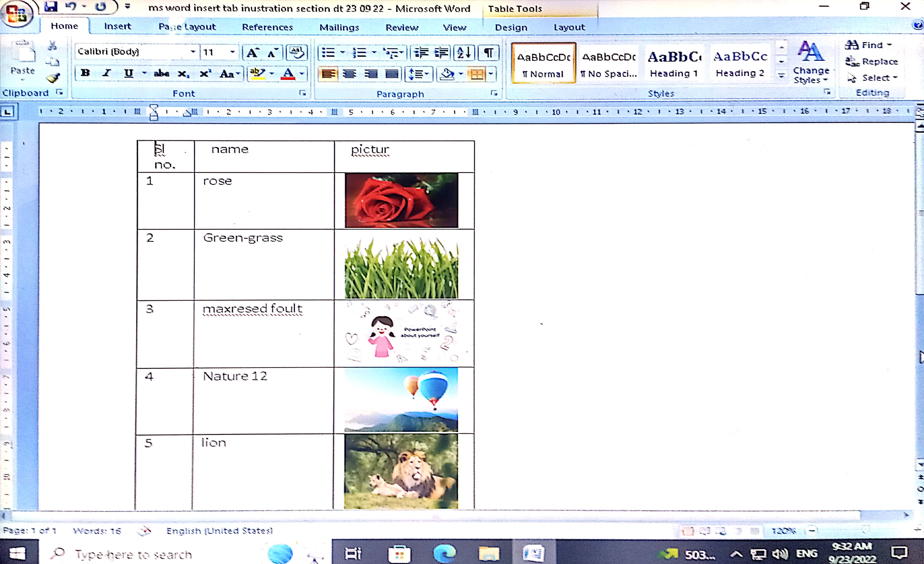Click the red font color button
The image size is (924, 564).
click(288, 73)
